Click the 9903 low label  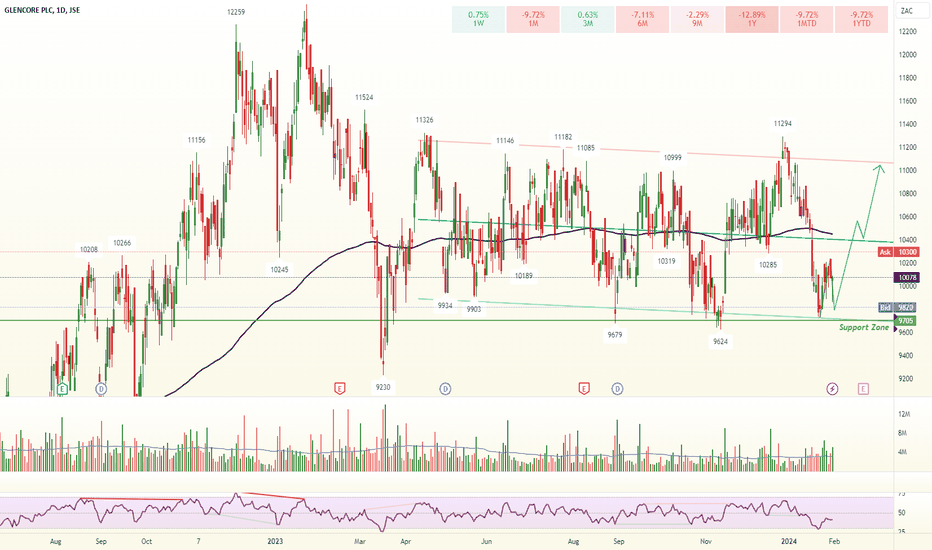click(474, 309)
